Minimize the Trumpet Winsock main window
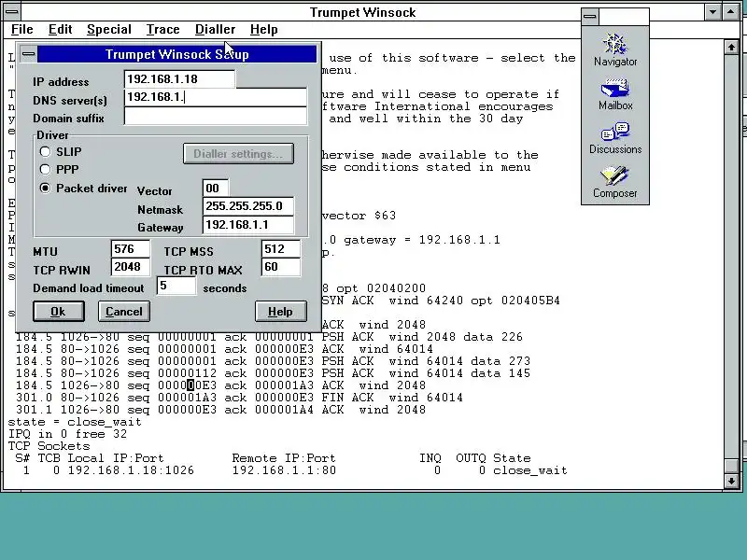The width and height of the screenshot is (747, 560). point(712,12)
